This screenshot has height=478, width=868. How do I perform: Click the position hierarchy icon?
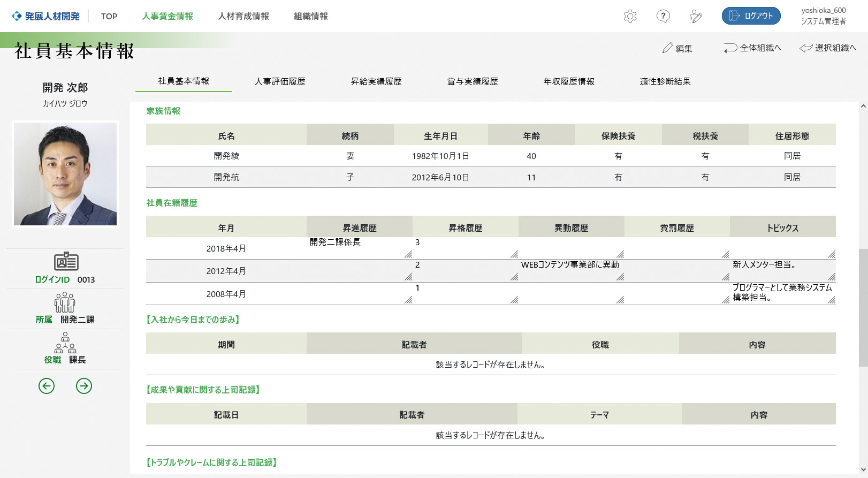click(65, 343)
